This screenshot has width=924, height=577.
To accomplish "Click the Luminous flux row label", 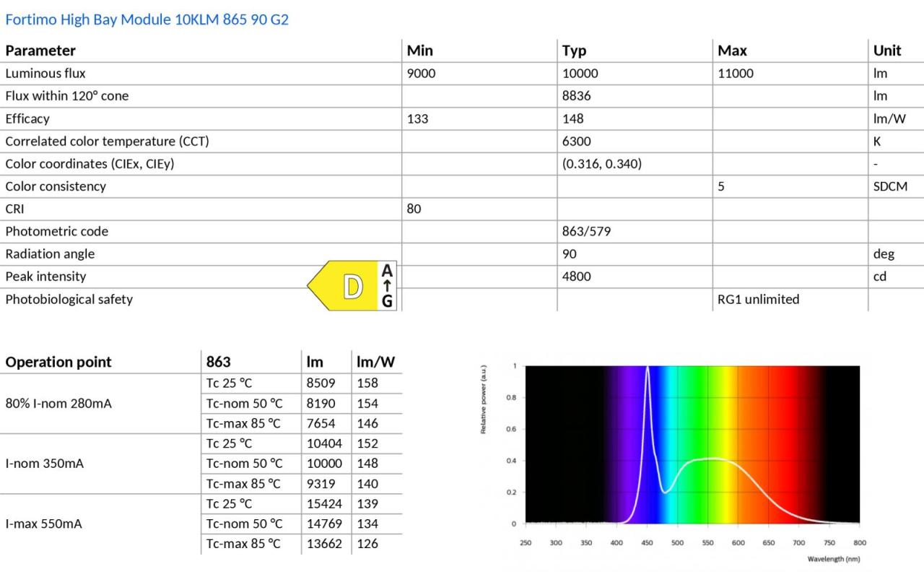I will coord(45,73).
